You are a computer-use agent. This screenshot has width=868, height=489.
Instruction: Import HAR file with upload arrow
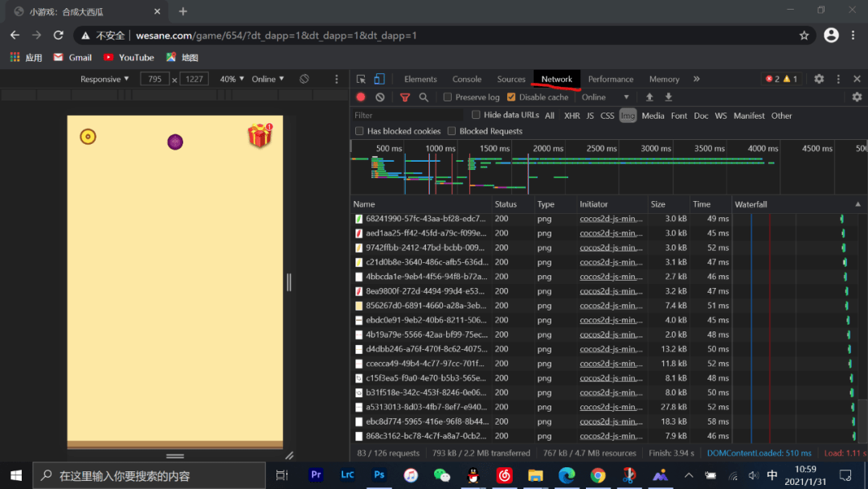point(649,97)
